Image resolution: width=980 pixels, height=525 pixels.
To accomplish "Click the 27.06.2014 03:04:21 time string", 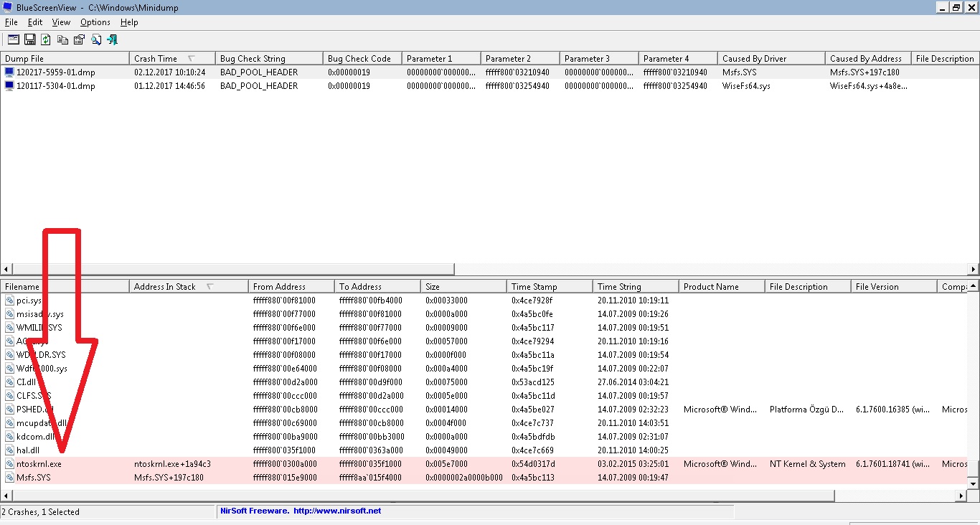I will point(633,382).
